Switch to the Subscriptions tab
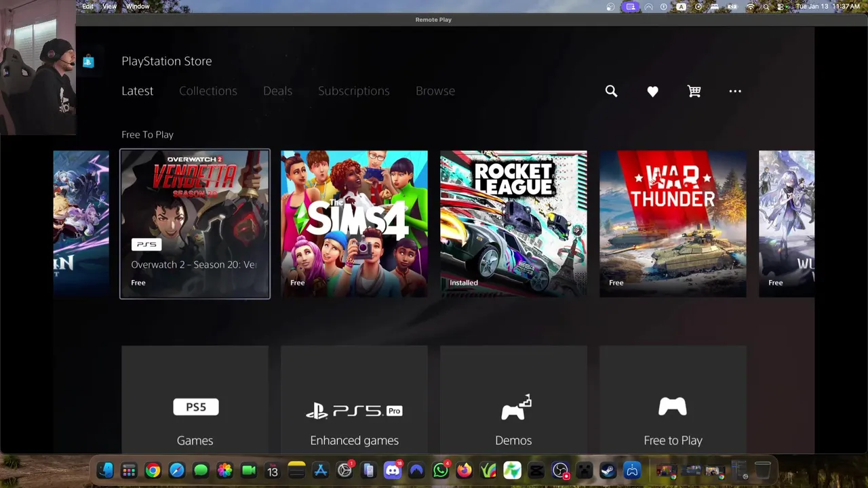868x488 pixels. 354,91
